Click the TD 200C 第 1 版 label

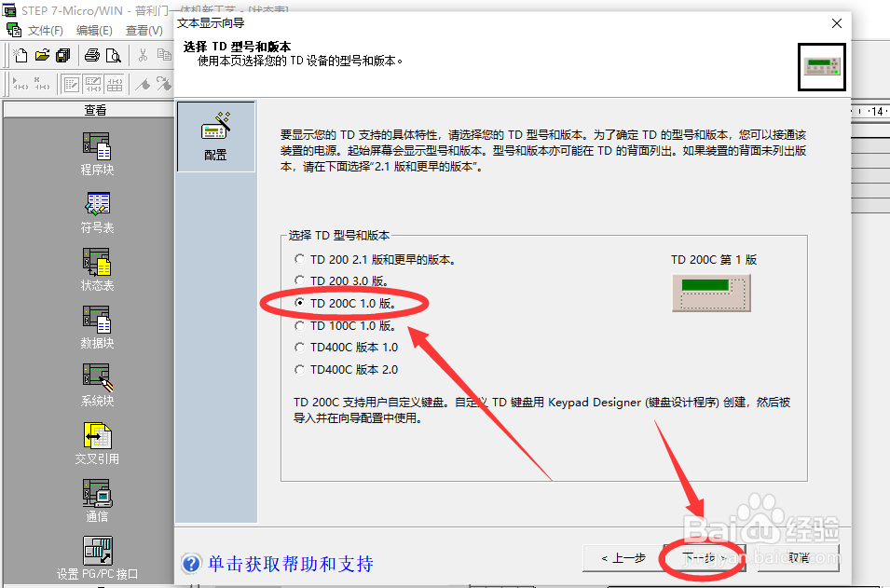click(714, 260)
